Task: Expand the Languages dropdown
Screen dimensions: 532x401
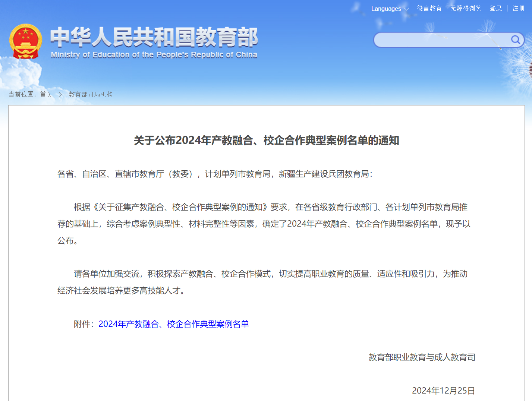Action: 390,9
